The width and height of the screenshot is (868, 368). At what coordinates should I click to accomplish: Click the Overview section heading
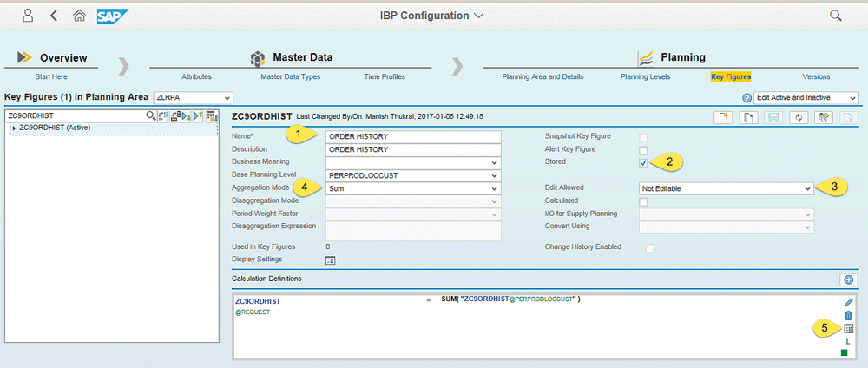pos(63,57)
